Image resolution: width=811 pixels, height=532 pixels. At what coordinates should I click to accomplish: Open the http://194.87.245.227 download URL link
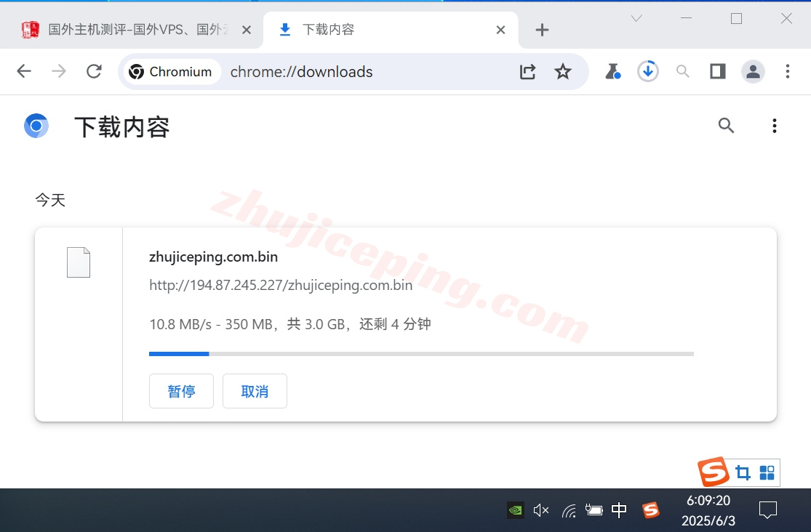(x=281, y=285)
